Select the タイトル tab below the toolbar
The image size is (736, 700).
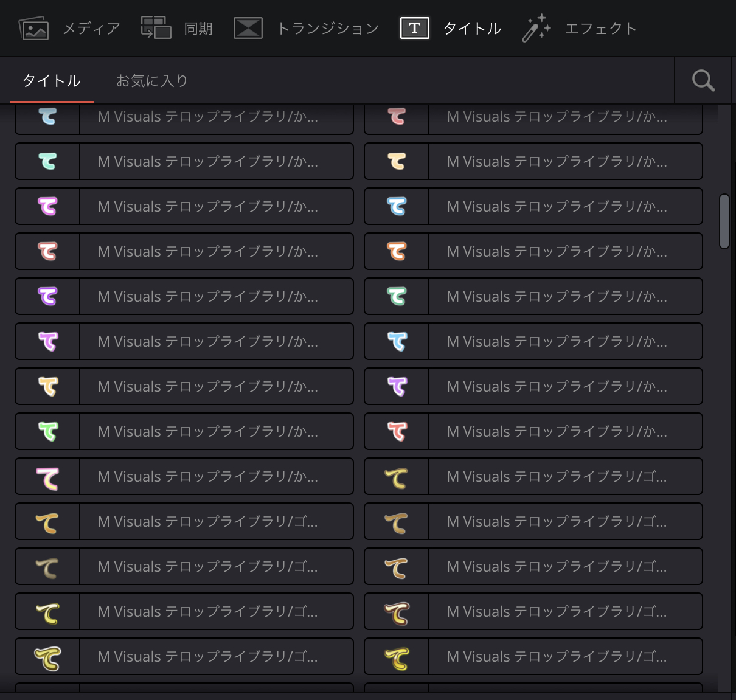tap(52, 80)
